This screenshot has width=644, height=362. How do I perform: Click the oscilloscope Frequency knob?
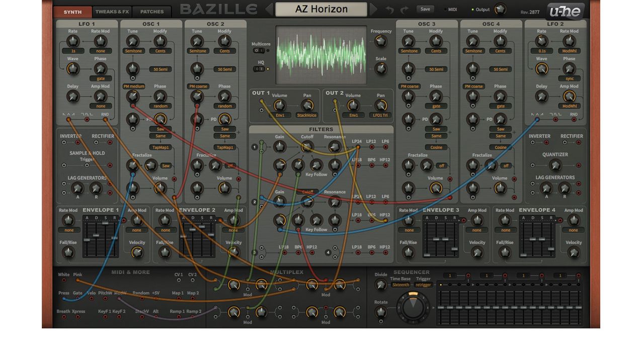[381, 42]
